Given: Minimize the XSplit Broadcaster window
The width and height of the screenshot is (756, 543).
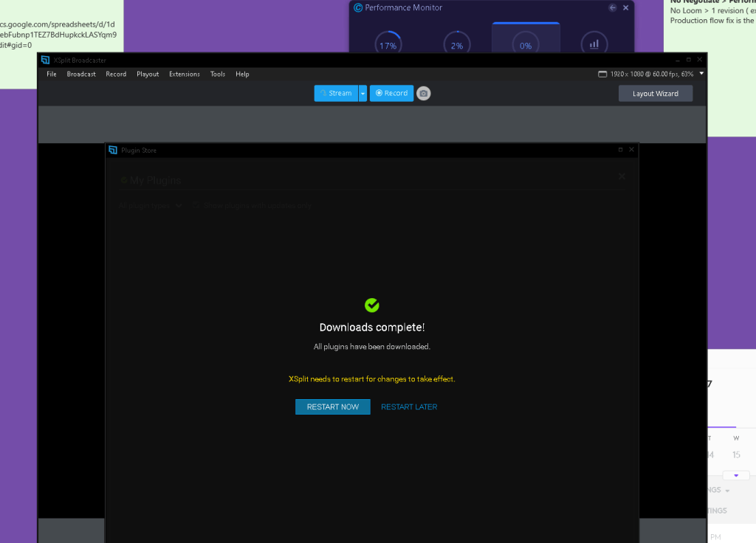Looking at the screenshot, I should point(678,60).
